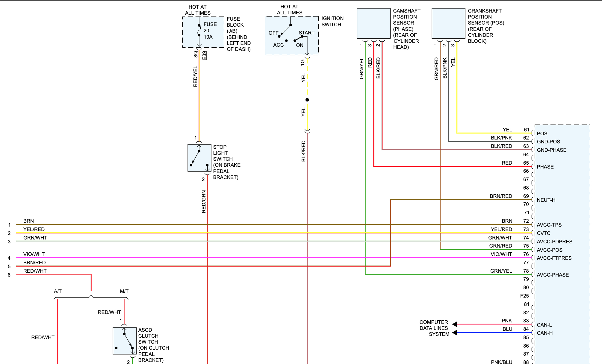This screenshot has width=602, height=364.
Task: Click the AVCC-PHASE terminal label at pin 78
Action: click(x=553, y=275)
